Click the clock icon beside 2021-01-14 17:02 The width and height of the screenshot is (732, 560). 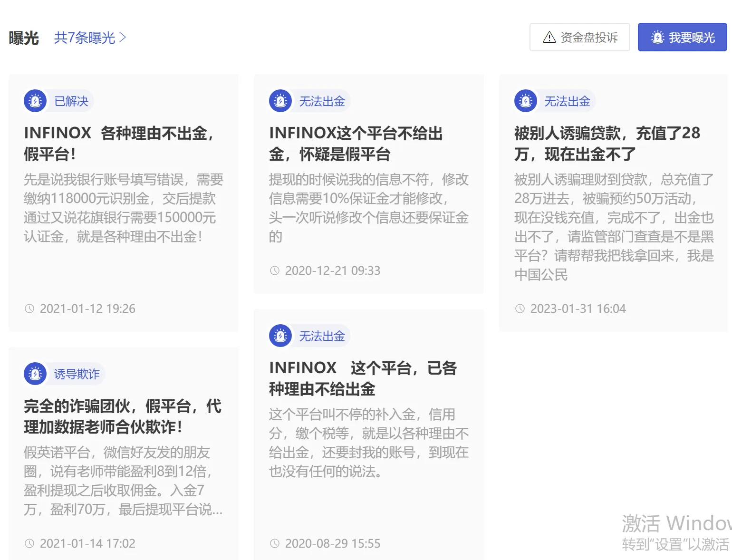click(x=29, y=543)
